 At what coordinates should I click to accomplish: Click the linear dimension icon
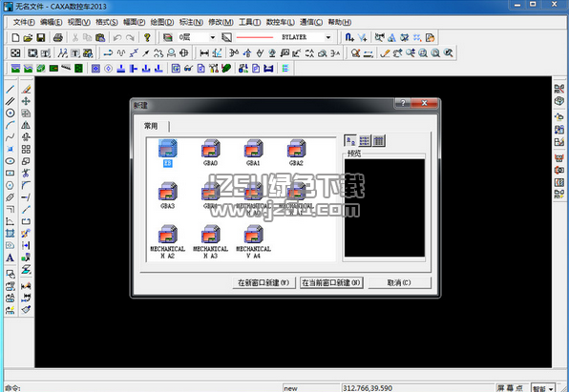(204, 53)
